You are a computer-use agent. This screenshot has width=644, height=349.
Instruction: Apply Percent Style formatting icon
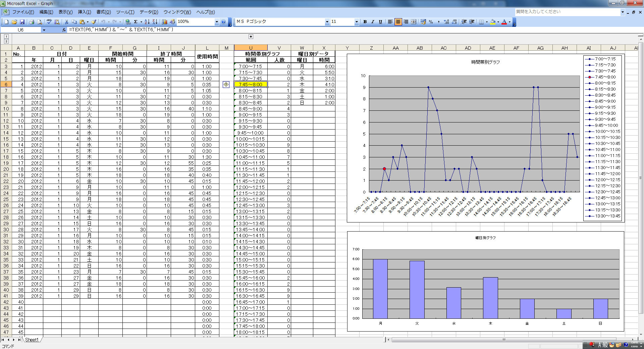click(431, 22)
